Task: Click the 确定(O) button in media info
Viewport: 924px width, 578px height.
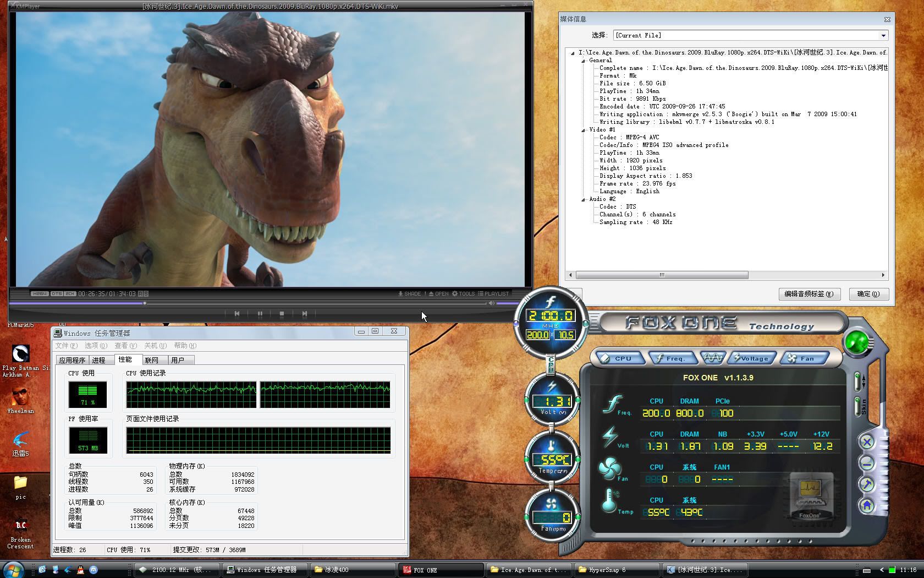Action: (x=868, y=294)
